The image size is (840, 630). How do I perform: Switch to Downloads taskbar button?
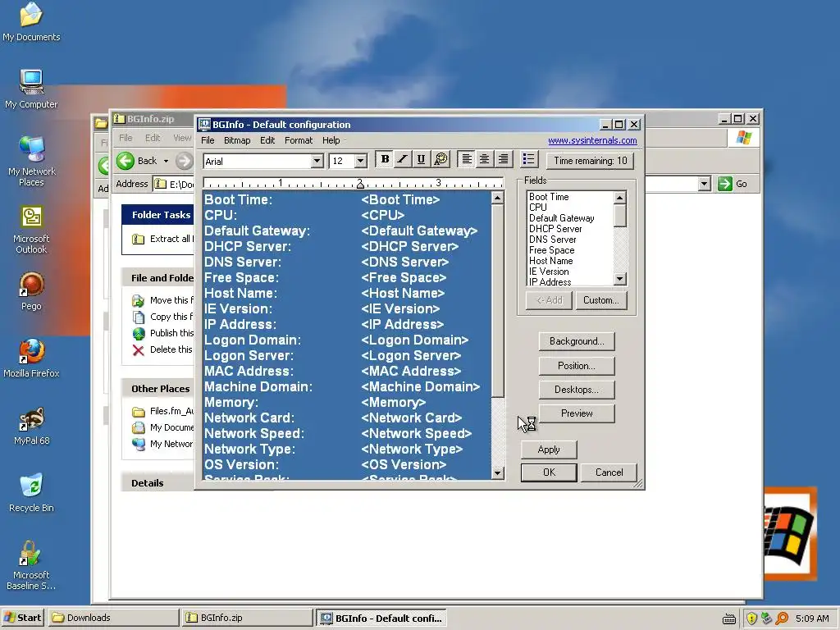click(113, 619)
